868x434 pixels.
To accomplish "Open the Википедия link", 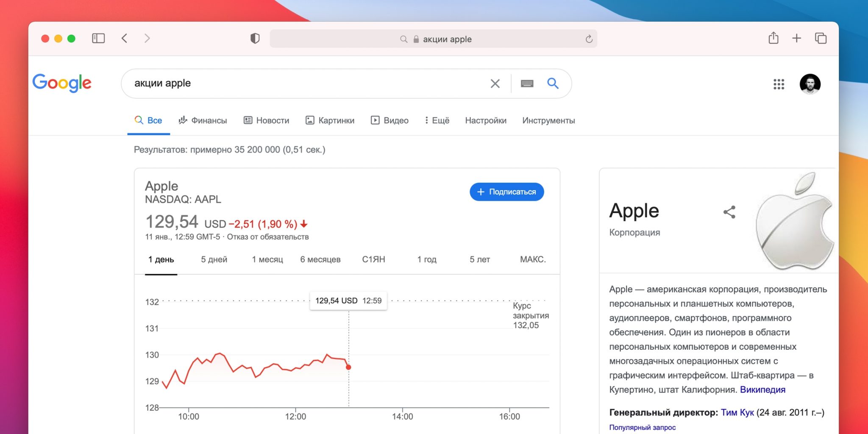I will (x=762, y=389).
